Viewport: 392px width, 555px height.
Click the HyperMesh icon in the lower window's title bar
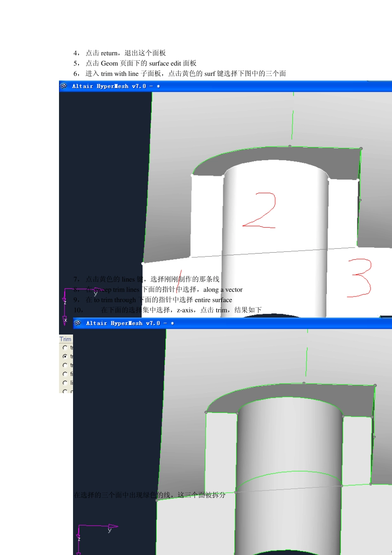[78, 323]
